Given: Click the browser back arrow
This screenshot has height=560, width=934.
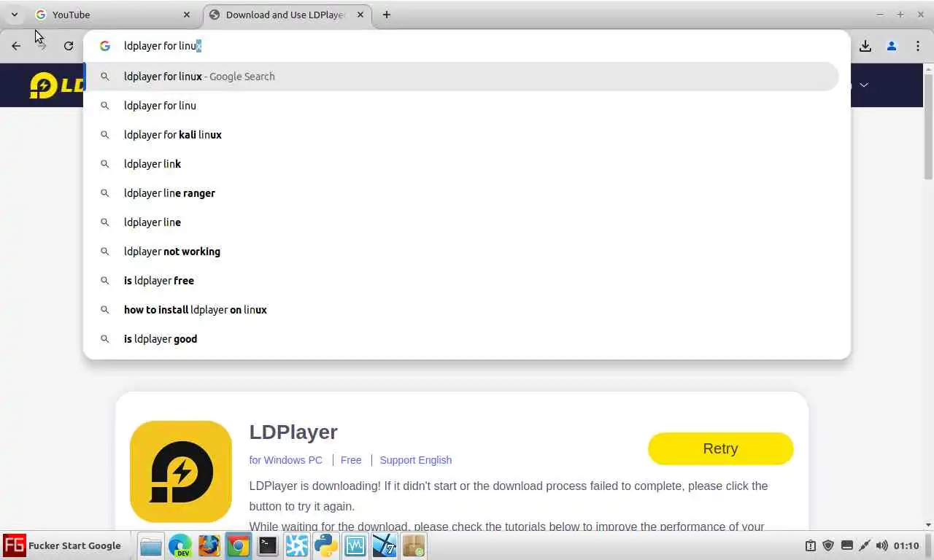Looking at the screenshot, I should [x=16, y=46].
